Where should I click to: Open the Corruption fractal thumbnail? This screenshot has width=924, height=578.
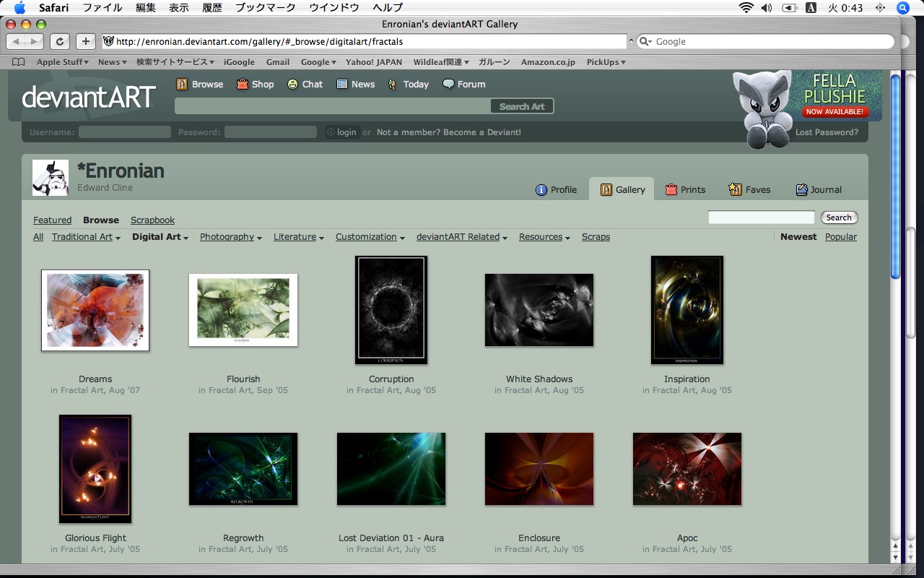pos(391,310)
